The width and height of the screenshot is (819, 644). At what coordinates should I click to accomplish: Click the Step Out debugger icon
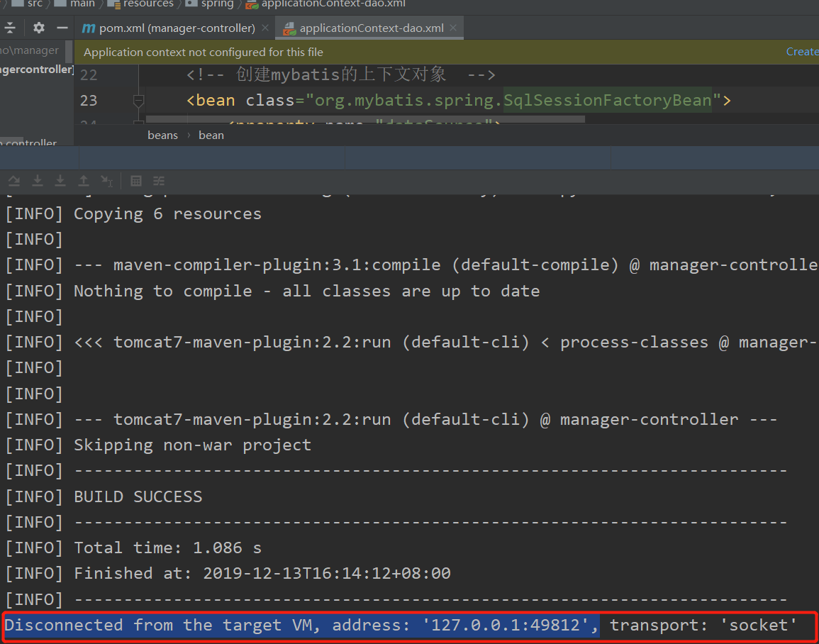84,182
